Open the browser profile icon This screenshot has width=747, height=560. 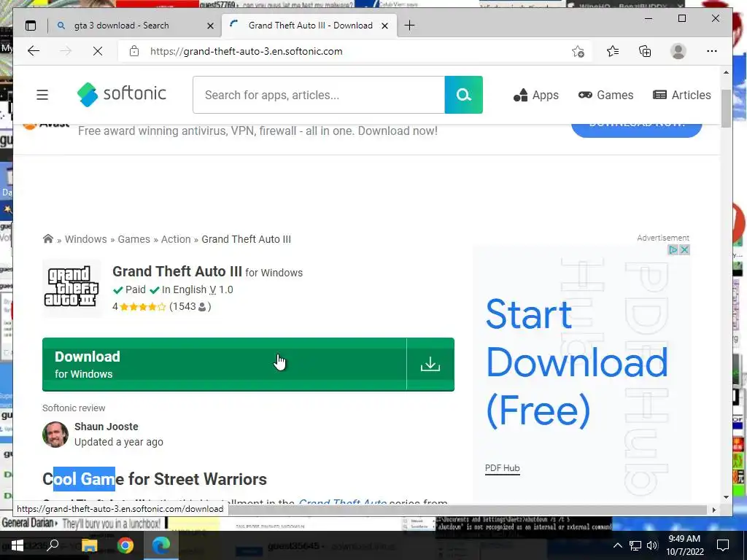pos(678,51)
